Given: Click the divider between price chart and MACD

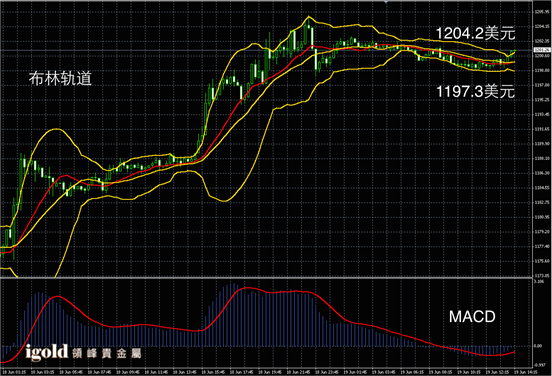Looking at the screenshot, I should (x=266, y=278).
